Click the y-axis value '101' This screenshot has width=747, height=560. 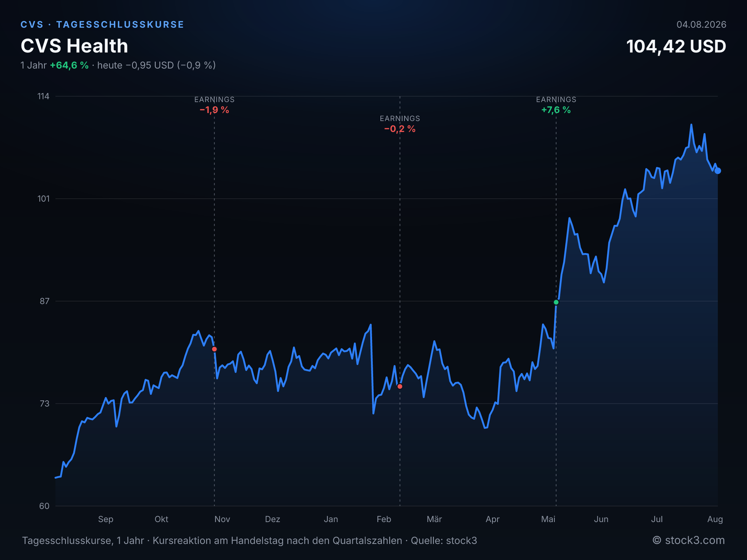(43, 199)
